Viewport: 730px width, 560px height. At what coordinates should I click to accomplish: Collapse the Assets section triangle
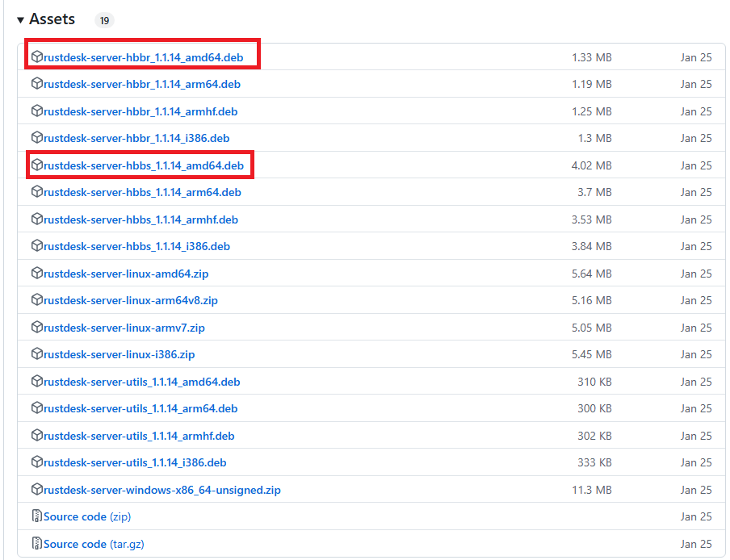[x=20, y=20]
